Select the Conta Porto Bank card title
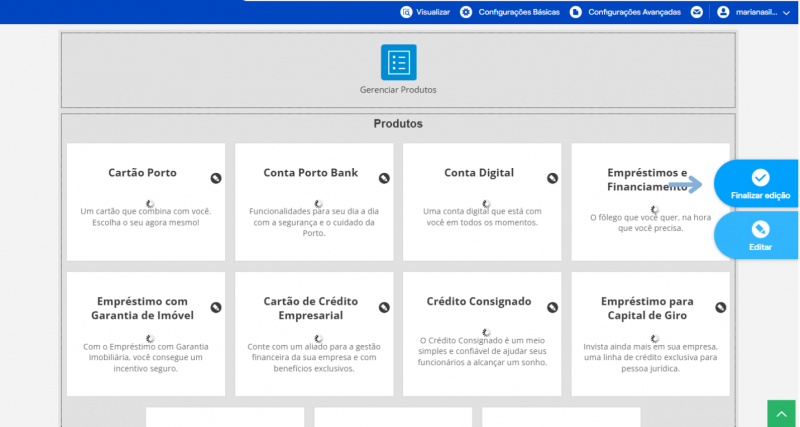 click(311, 172)
